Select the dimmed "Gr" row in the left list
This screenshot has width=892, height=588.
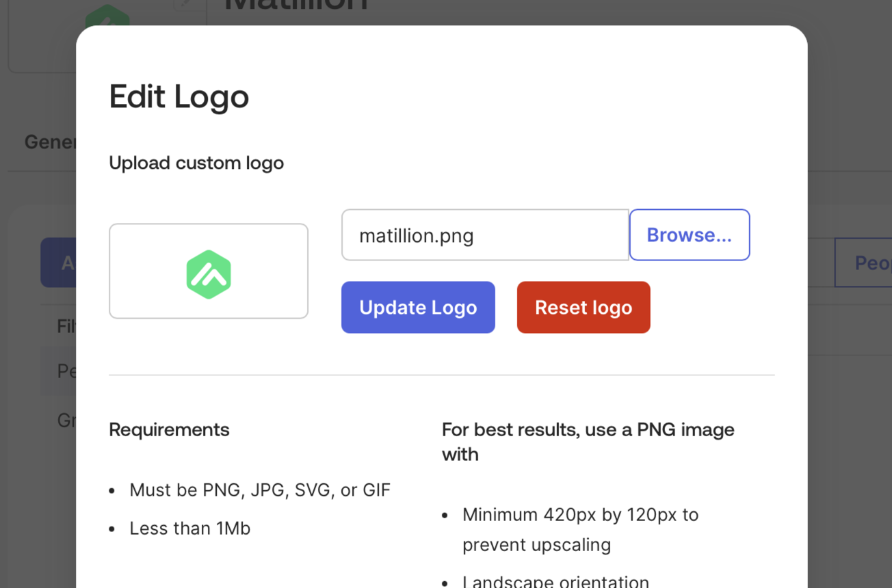tap(66, 420)
